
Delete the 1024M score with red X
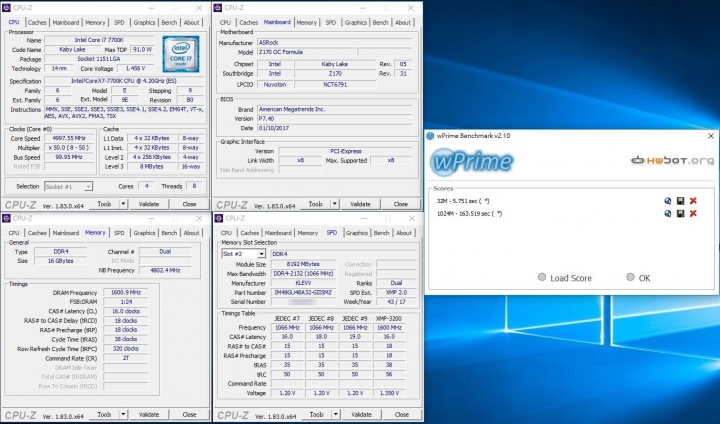(693, 213)
